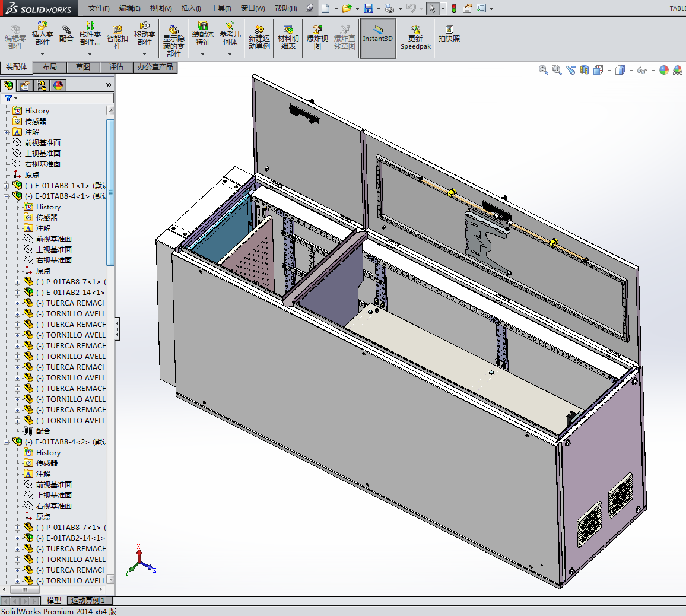Click the Save floppy disk icon
This screenshot has width=686, height=616.
point(369,8)
